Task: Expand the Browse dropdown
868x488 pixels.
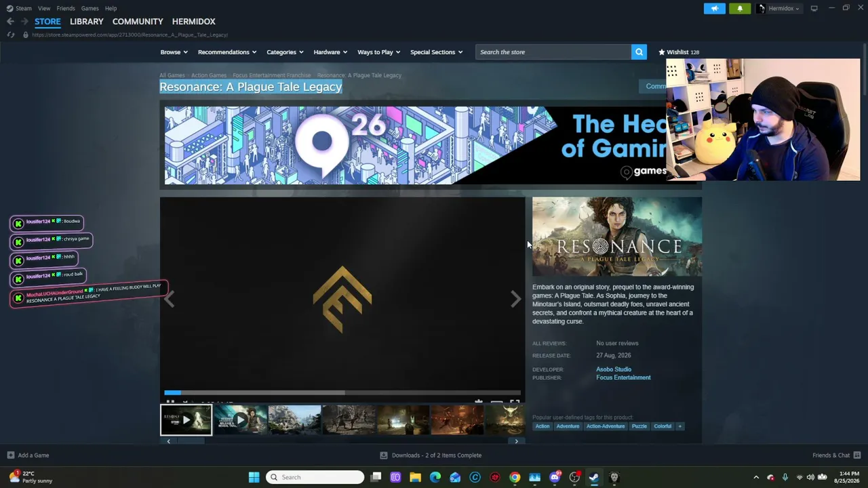Action: tap(174, 52)
